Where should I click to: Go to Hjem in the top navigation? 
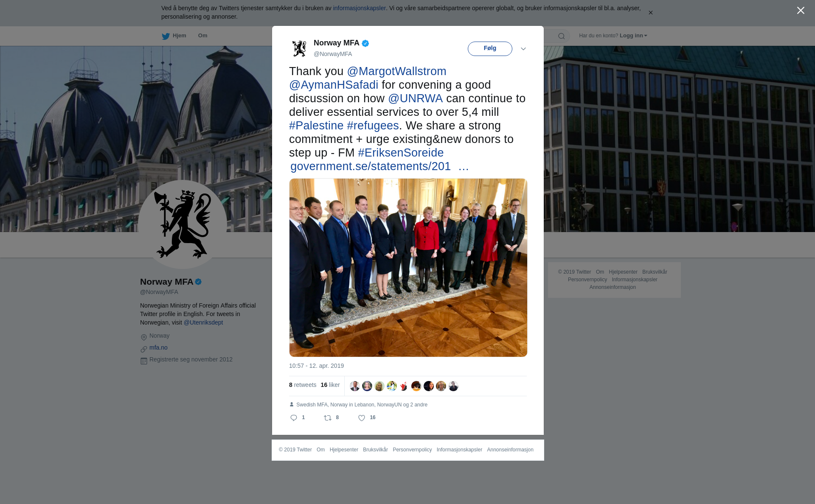180,36
